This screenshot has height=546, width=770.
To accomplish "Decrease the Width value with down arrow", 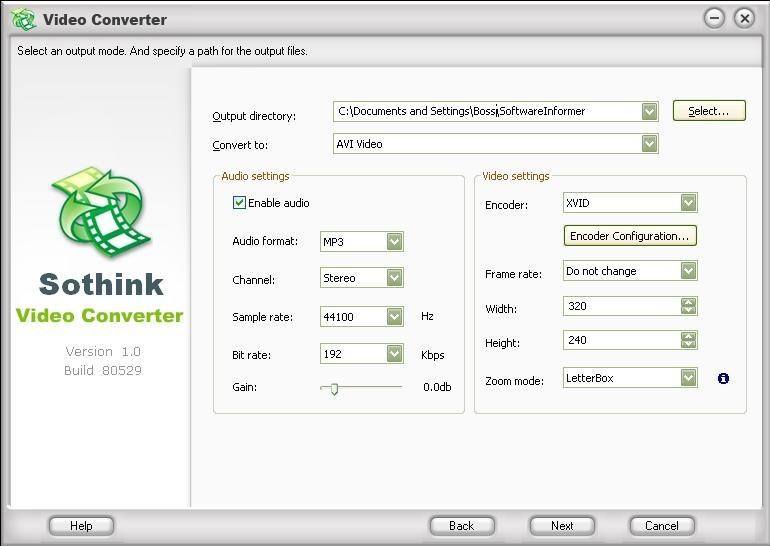I will pos(688,310).
